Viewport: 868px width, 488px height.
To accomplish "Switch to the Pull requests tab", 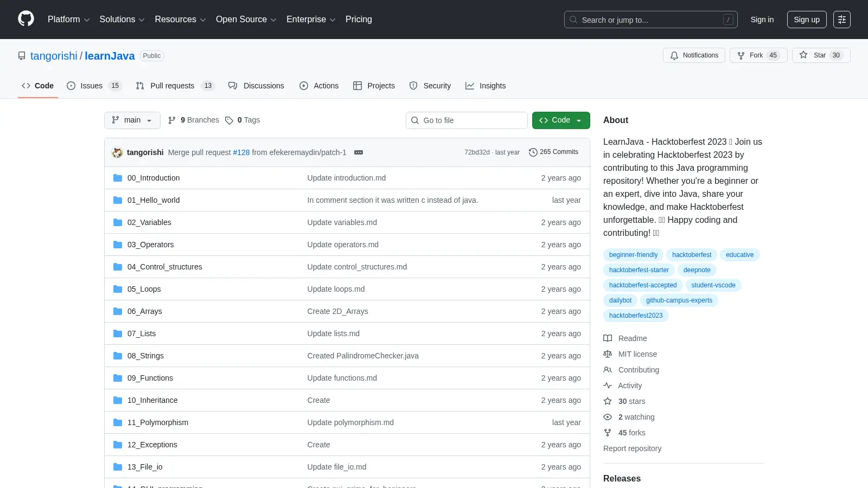I will pyautogui.click(x=175, y=86).
